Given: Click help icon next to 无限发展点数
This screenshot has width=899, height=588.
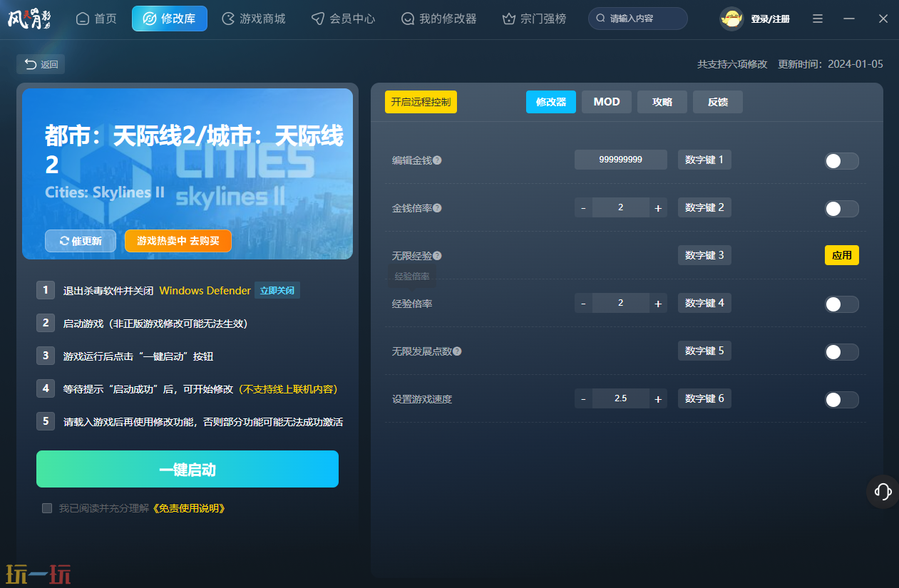Looking at the screenshot, I should click(457, 351).
